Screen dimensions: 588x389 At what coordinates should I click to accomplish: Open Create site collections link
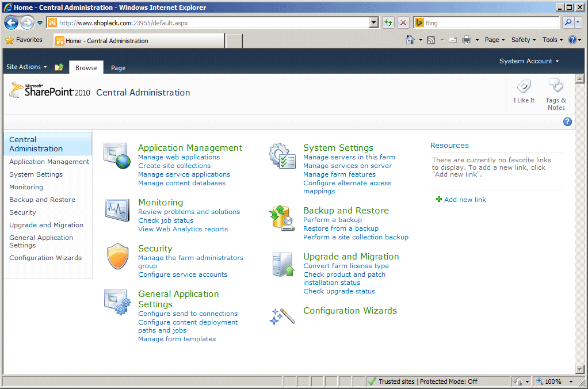click(x=174, y=166)
